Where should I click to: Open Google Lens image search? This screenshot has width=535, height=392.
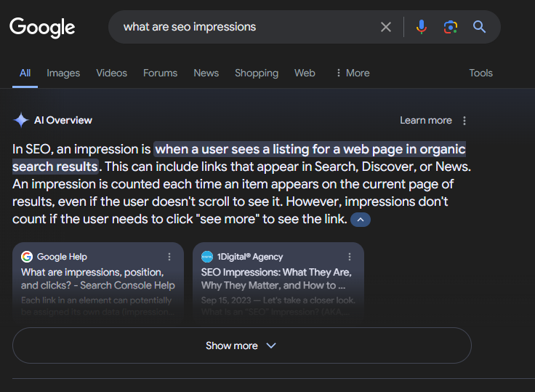coord(450,27)
